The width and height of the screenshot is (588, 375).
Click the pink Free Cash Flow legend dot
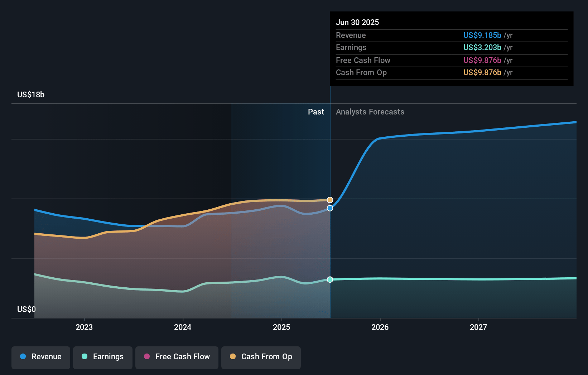147,356
